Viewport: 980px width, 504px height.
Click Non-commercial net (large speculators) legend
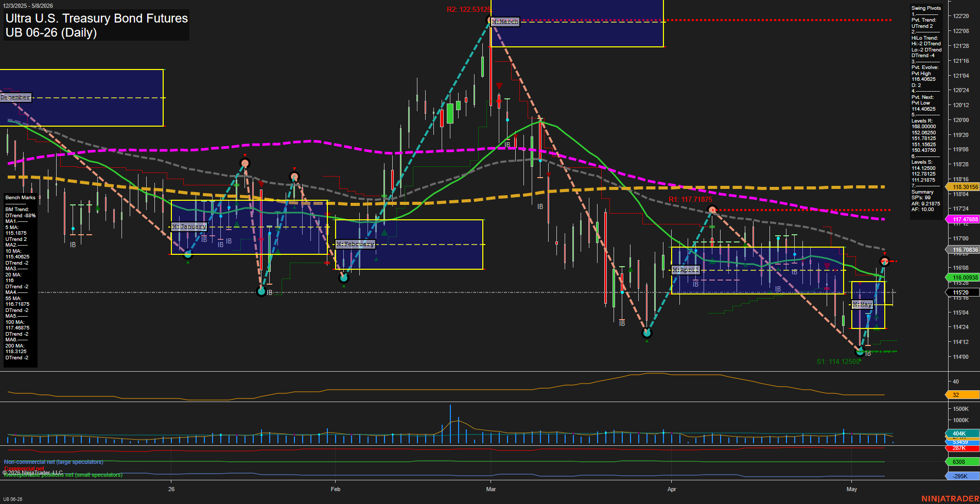pos(54,462)
